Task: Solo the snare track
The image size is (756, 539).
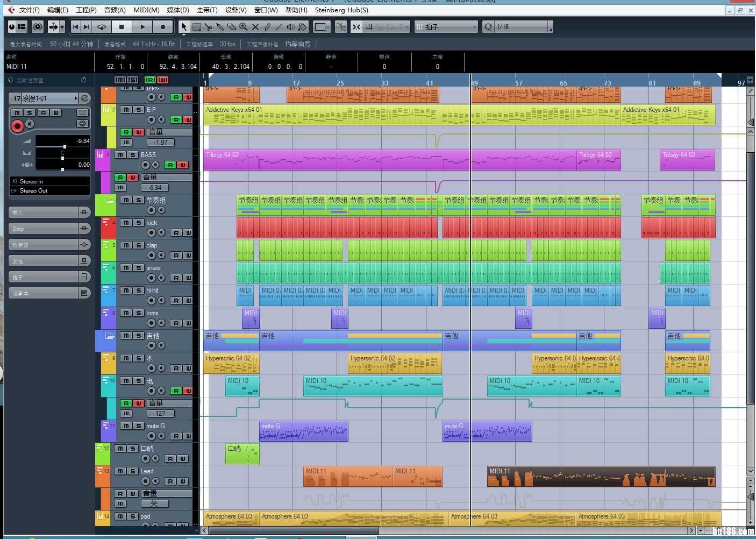Action: pyautogui.click(x=139, y=267)
